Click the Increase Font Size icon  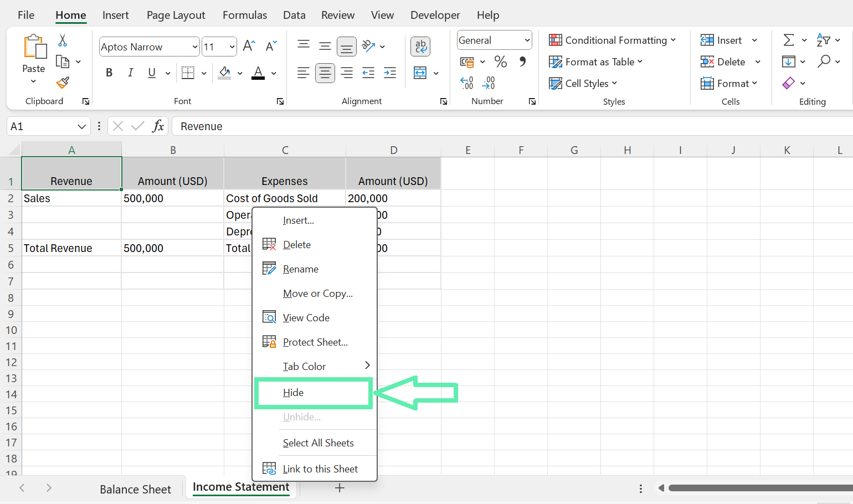coord(249,46)
